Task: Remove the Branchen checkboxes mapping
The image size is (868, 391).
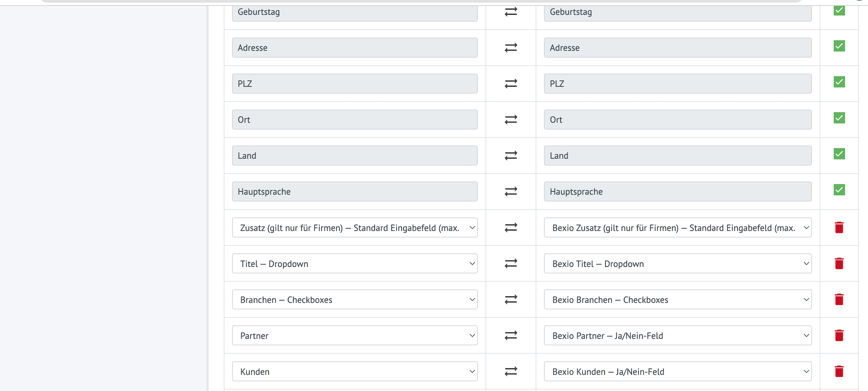Action: (839, 299)
